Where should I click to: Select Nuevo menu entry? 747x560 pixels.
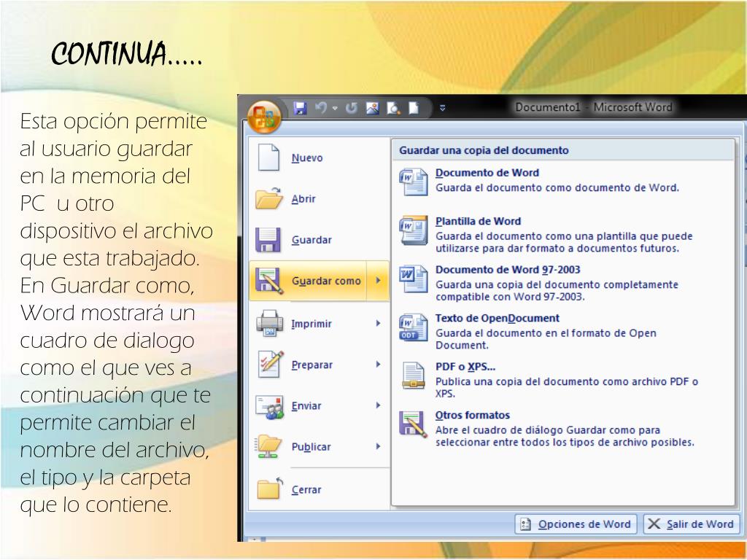click(319, 157)
